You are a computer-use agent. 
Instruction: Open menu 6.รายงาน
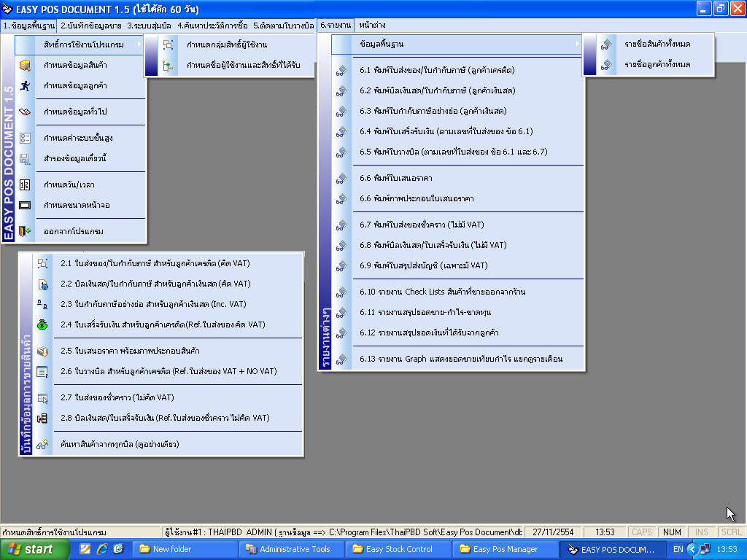[336, 26]
